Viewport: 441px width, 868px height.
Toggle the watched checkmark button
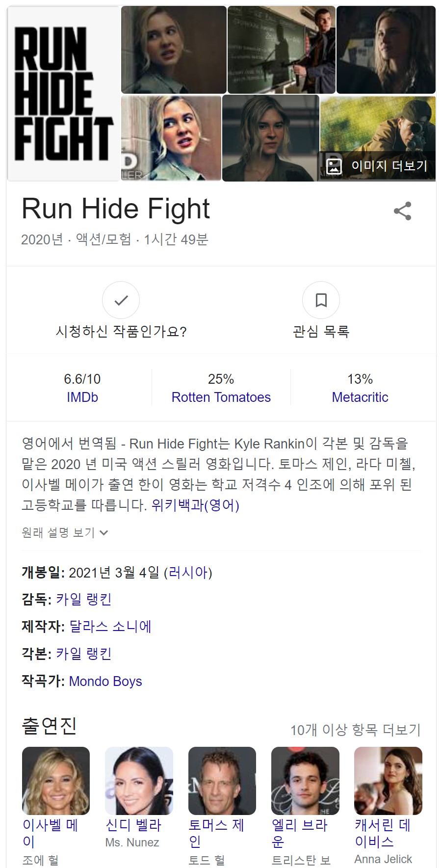pos(121,300)
